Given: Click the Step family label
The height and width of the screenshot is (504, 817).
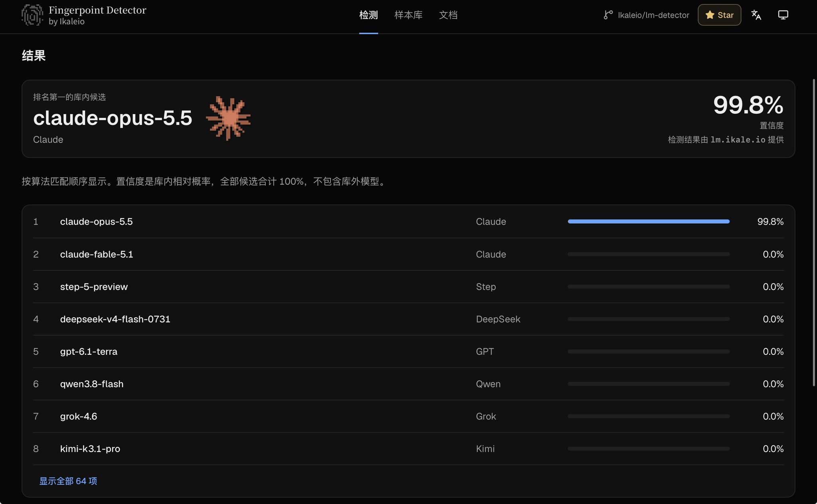Looking at the screenshot, I should (486, 287).
